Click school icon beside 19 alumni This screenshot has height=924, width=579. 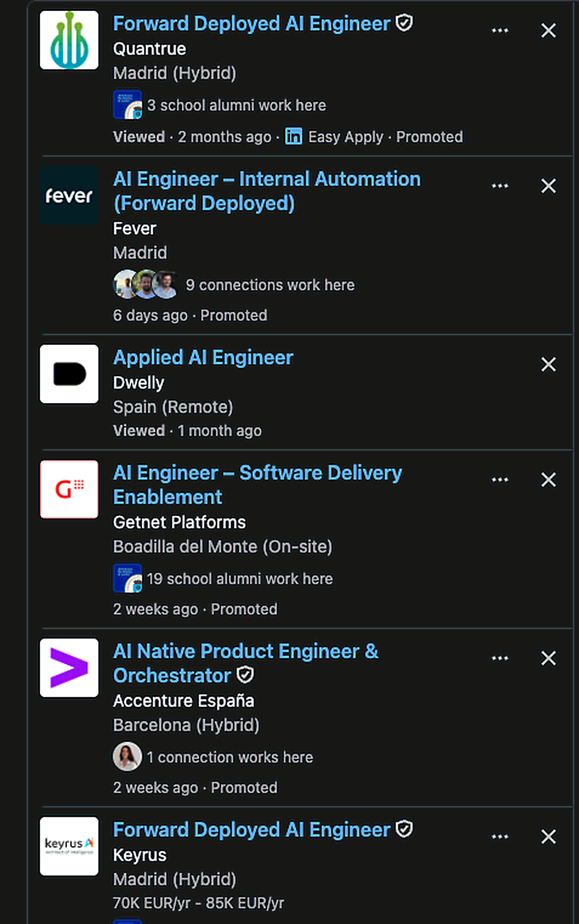tap(127, 578)
